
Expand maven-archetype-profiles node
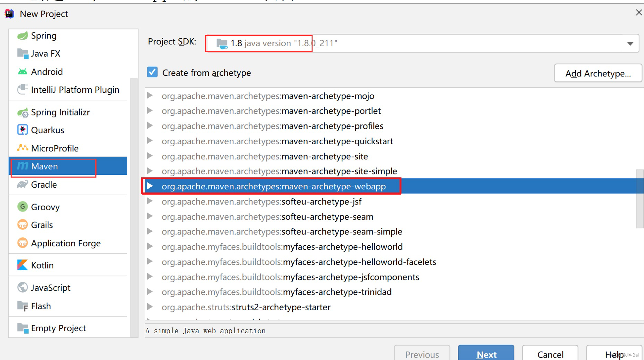pos(150,126)
